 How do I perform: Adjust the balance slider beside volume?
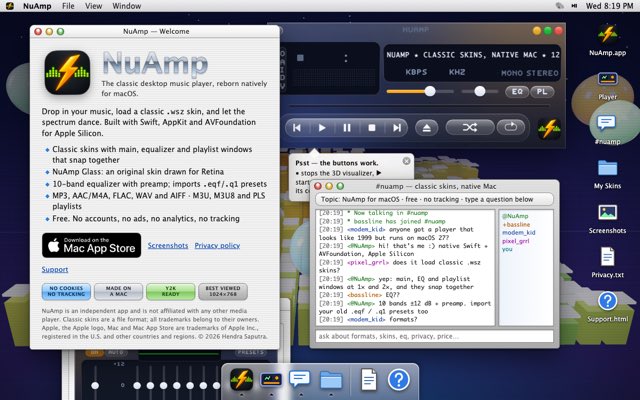click(x=480, y=91)
